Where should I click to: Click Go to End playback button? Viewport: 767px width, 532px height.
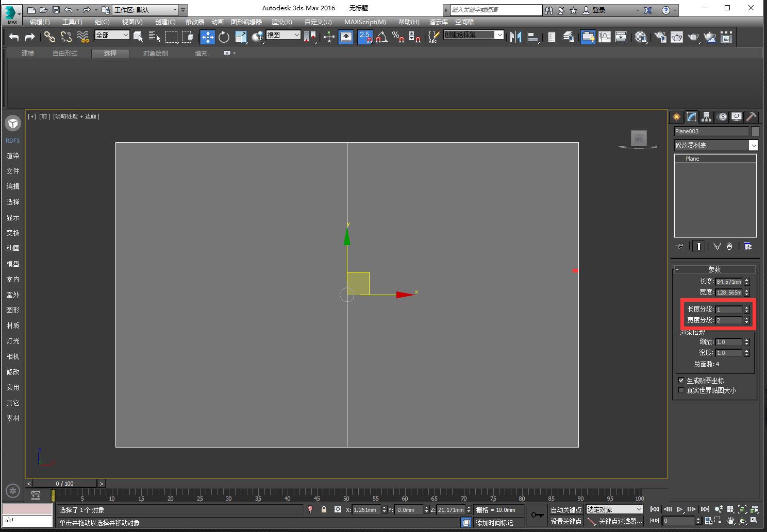pos(705,509)
